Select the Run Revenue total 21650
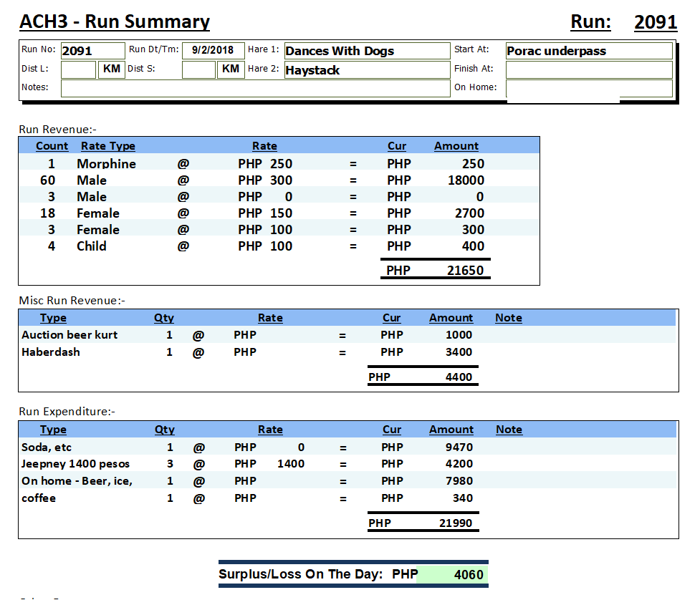 [466, 271]
